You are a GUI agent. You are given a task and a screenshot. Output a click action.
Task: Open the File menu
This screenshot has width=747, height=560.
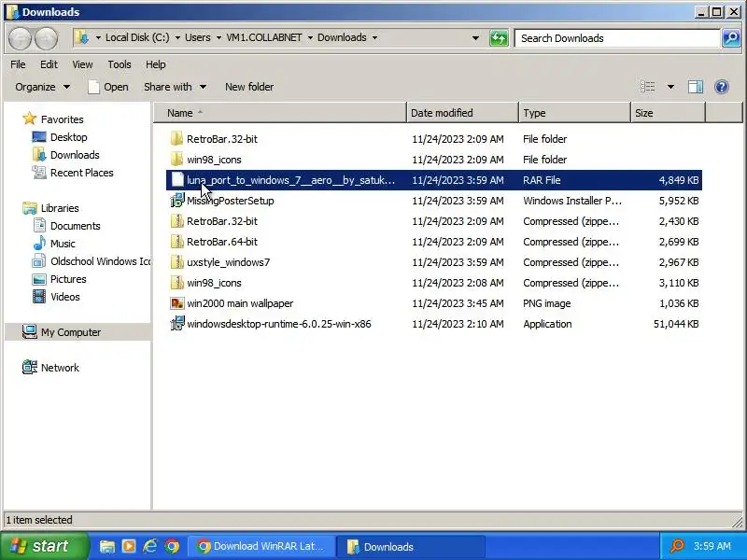[x=18, y=64]
